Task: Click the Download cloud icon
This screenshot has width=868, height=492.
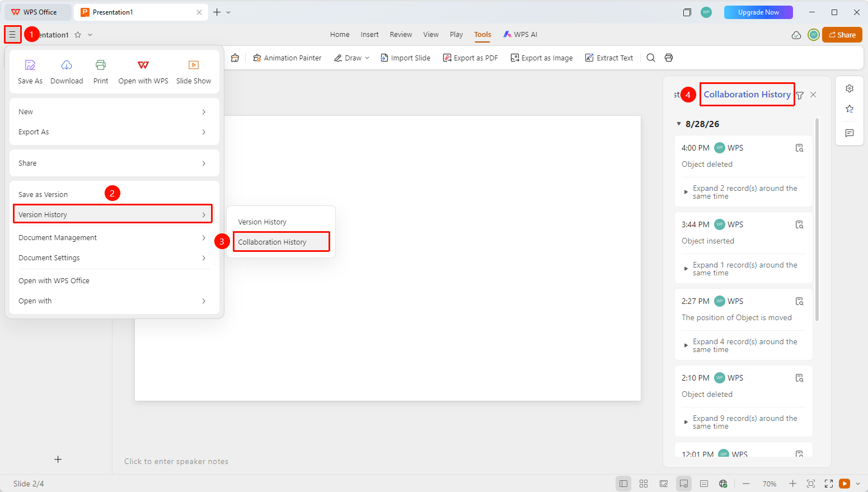Action: tap(67, 65)
